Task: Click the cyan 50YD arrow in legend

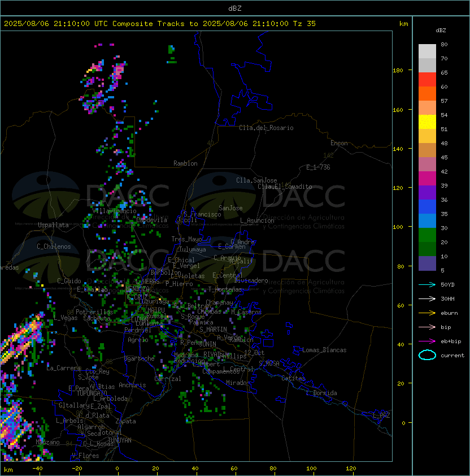Action: pyautogui.click(x=427, y=285)
